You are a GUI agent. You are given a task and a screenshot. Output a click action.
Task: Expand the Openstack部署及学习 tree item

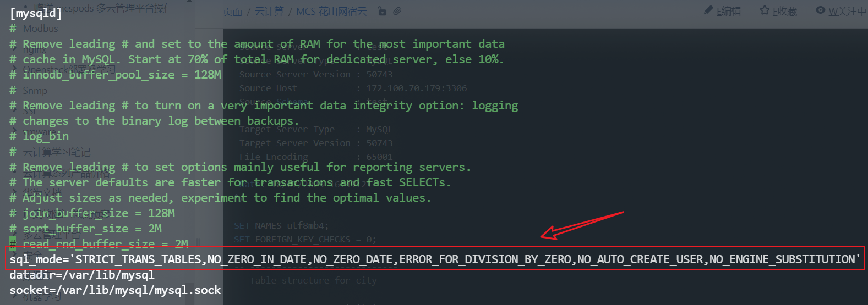coord(69,69)
